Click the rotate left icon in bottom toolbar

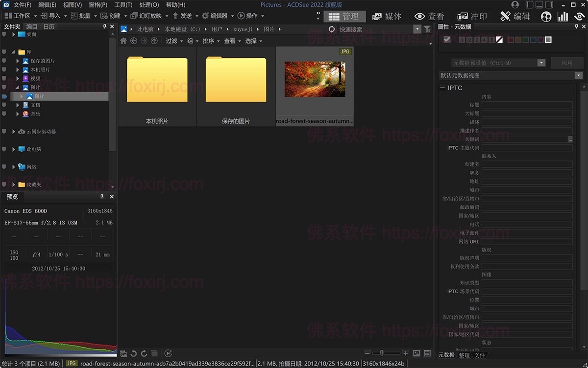pos(133,353)
